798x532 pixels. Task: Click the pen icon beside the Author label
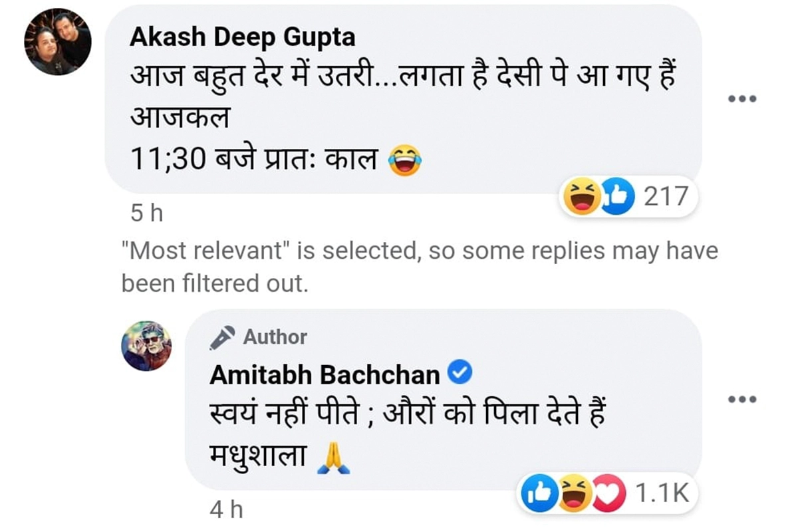pyautogui.click(x=222, y=338)
